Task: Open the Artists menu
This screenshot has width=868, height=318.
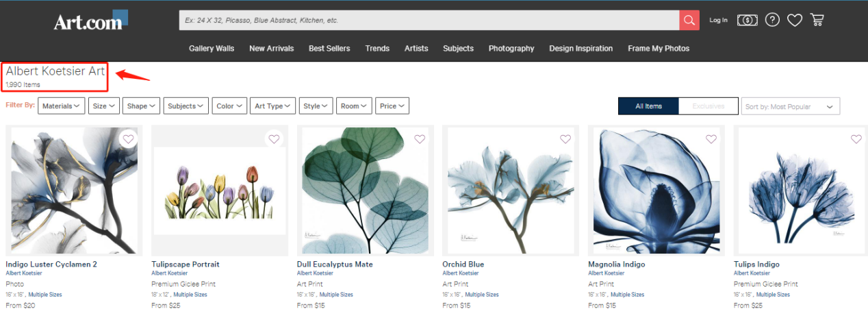Action: [416, 49]
